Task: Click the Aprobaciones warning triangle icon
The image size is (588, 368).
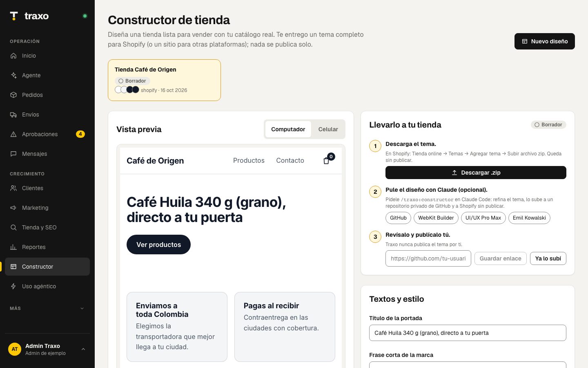Action: coord(13,134)
